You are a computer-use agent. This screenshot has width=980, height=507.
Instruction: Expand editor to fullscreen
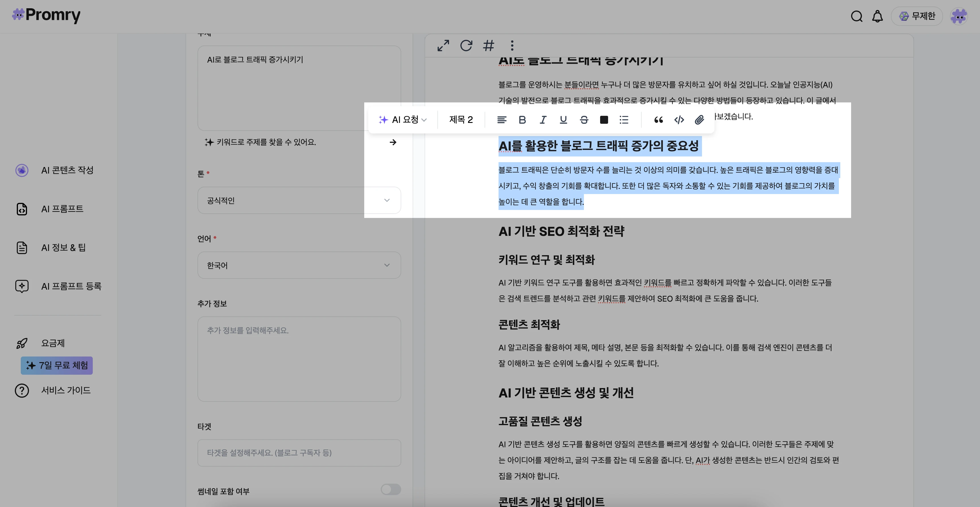click(443, 46)
